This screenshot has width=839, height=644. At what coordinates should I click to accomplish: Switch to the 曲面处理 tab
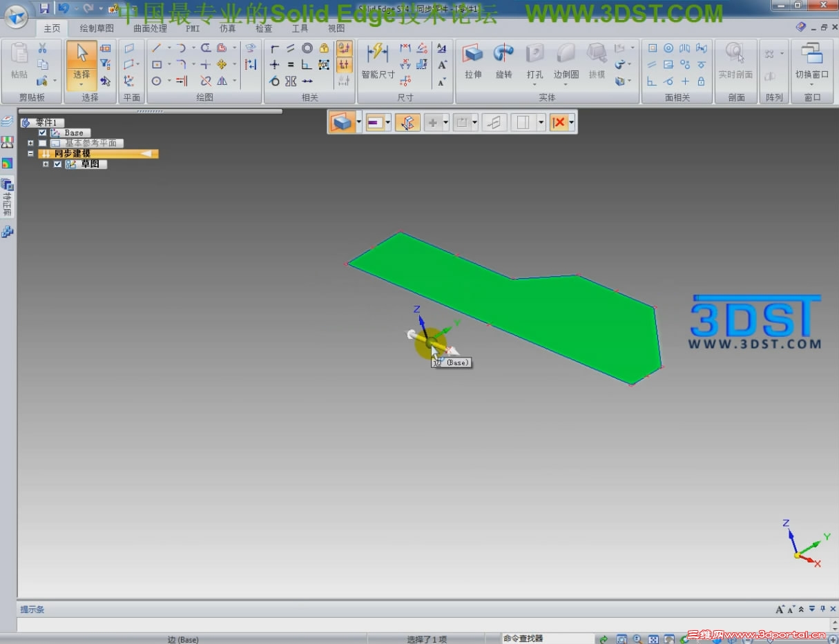click(x=150, y=28)
